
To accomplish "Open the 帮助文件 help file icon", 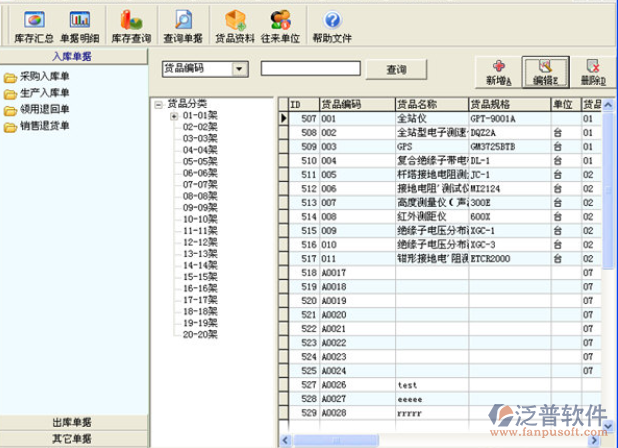I will (x=332, y=26).
